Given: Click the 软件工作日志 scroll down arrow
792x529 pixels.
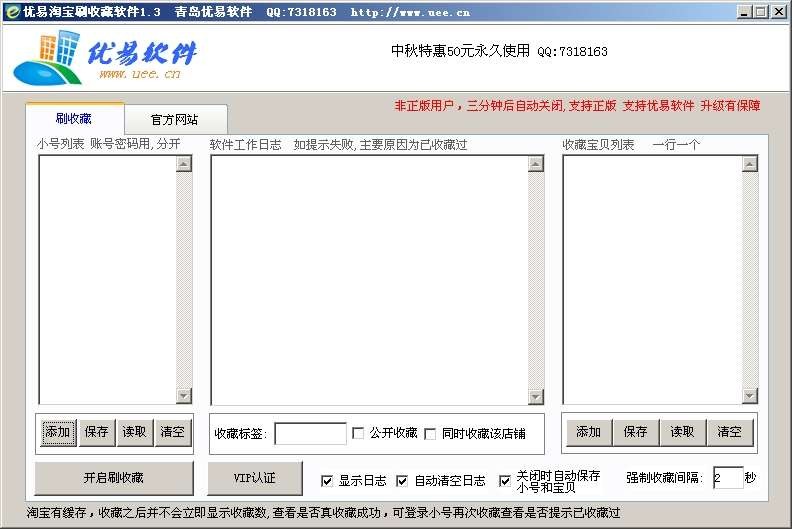Looking at the screenshot, I should point(536,397).
